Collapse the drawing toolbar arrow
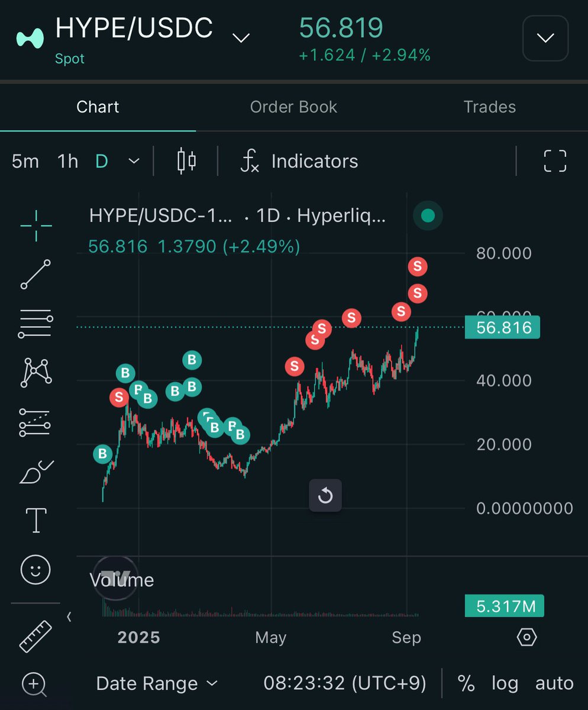 [69, 617]
